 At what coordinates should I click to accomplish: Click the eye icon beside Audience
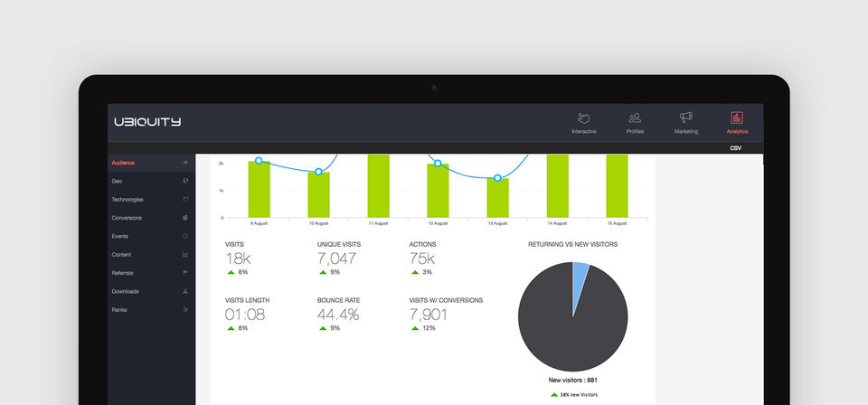click(185, 163)
